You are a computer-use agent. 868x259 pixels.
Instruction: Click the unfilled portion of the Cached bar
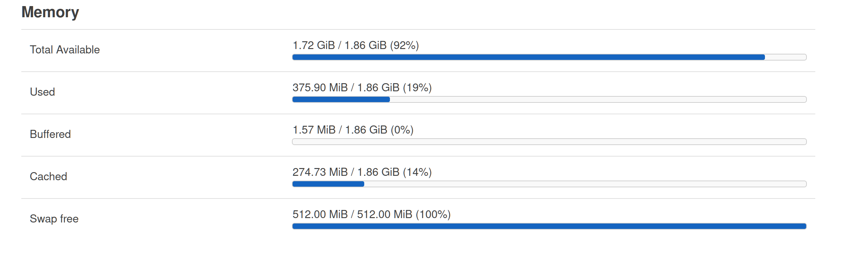(585, 184)
